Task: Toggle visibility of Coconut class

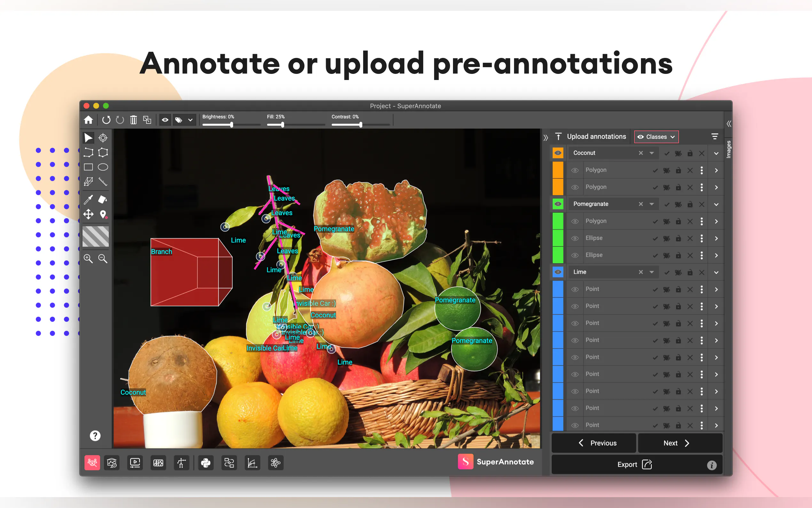Action: pos(558,153)
